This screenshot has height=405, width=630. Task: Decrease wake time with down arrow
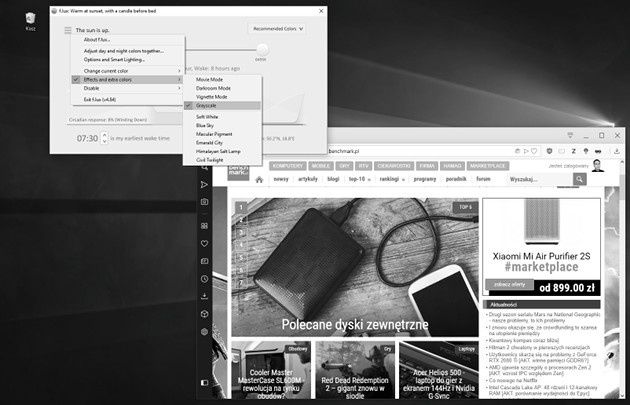(104, 141)
